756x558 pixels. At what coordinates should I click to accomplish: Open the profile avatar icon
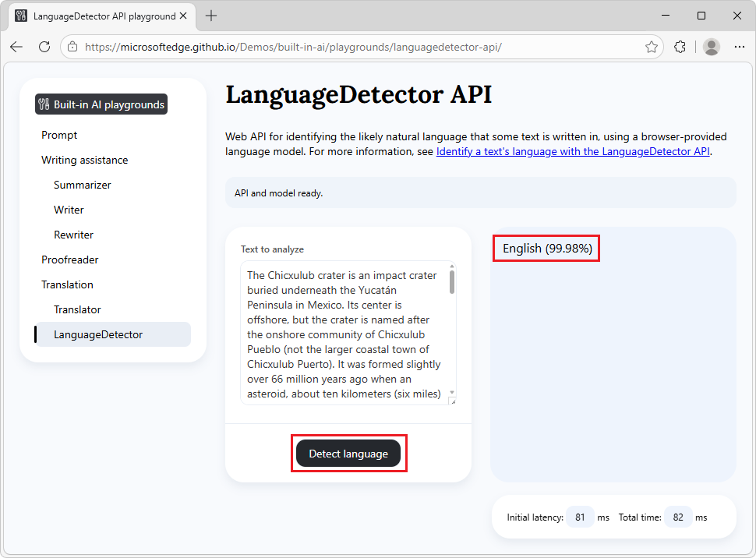click(711, 47)
